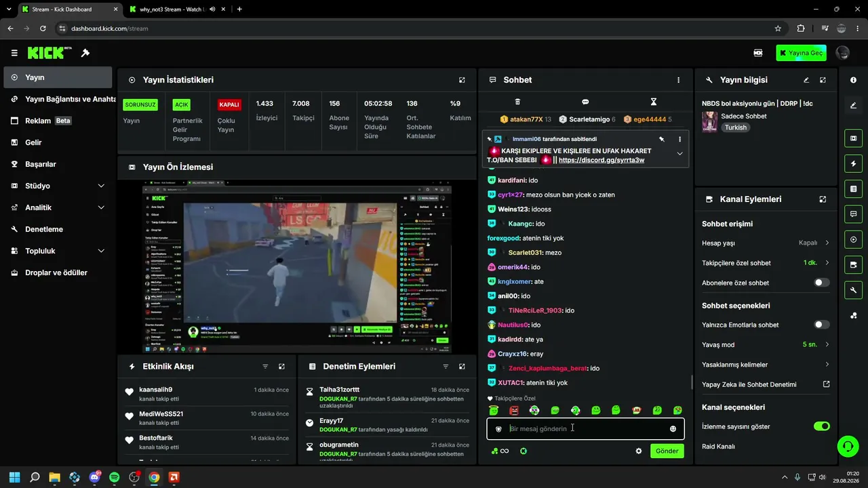Image resolution: width=868 pixels, height=488 pixels.
Task: Expand the Topluluk sidebar section
Action: coord(101,251)
